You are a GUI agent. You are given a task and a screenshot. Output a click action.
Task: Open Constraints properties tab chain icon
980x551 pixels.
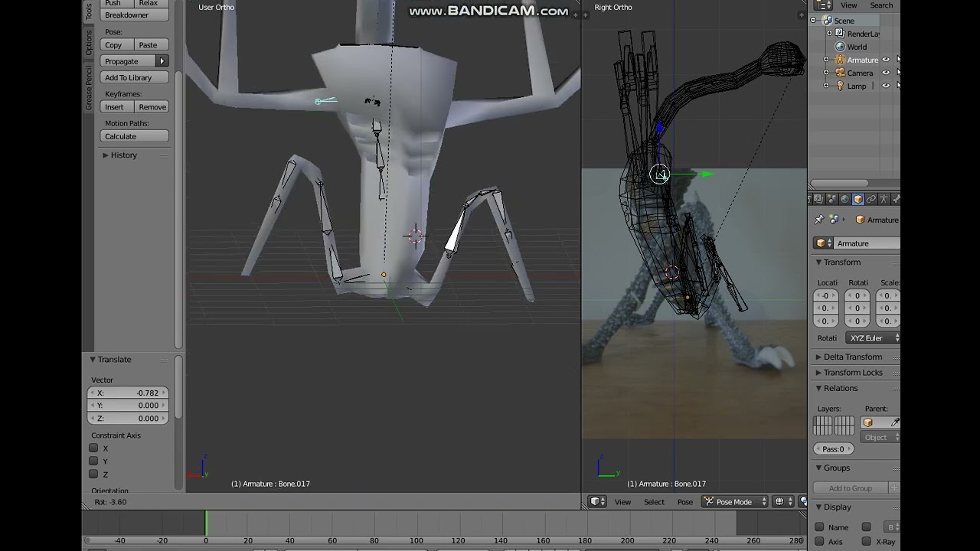point(871,199)
